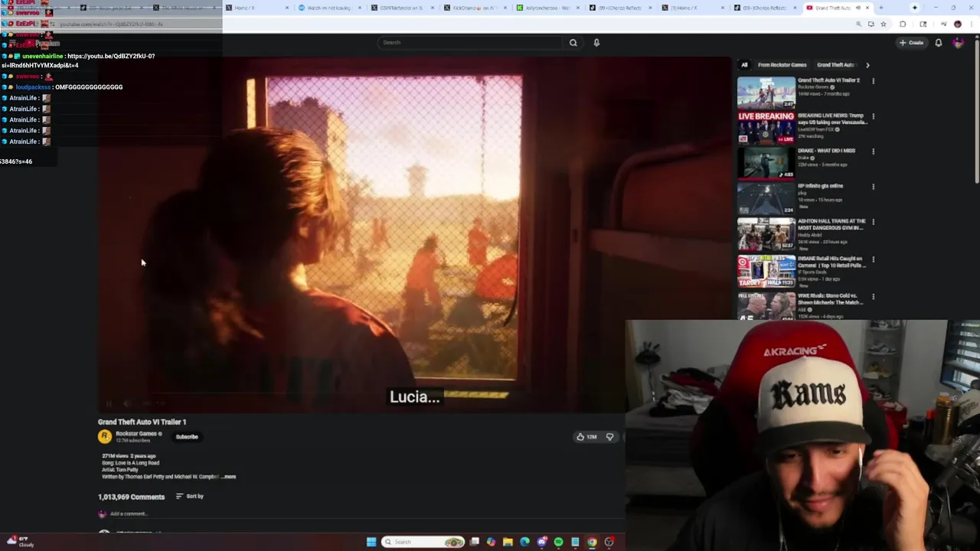Open the YouTube account avatar menu

click(958, 43)
